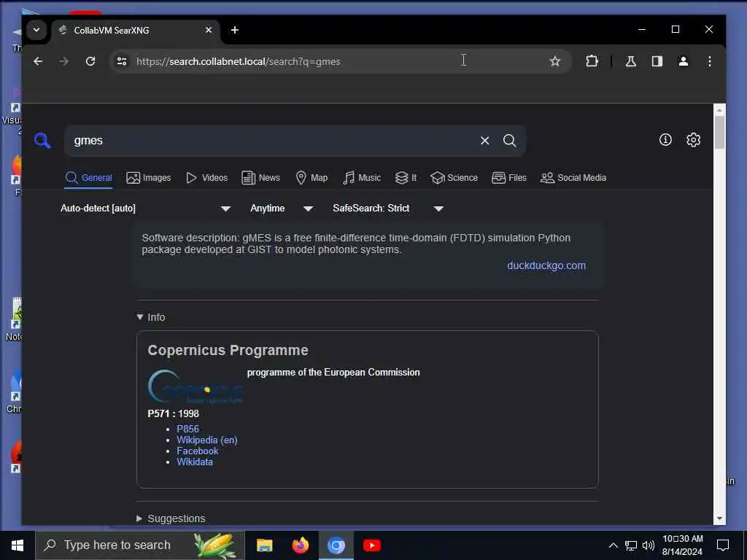
Task: Switch to Images results
Action: pyautogui.click(x=149, y=178)
